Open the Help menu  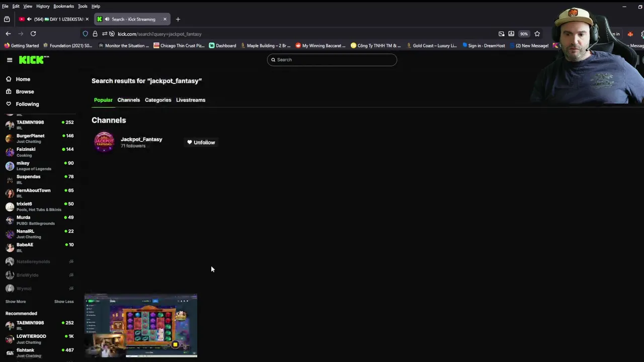pos(96,6)
